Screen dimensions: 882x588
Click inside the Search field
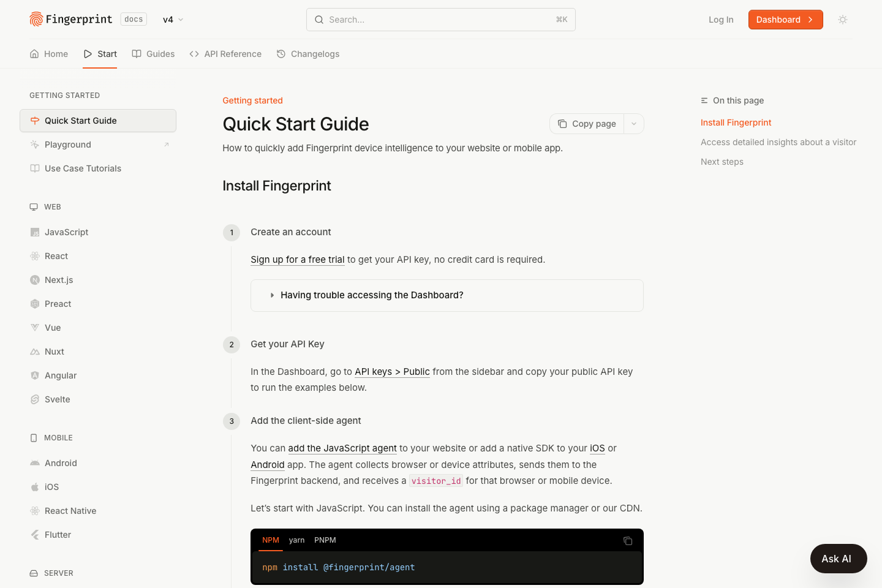click(429, 19)
